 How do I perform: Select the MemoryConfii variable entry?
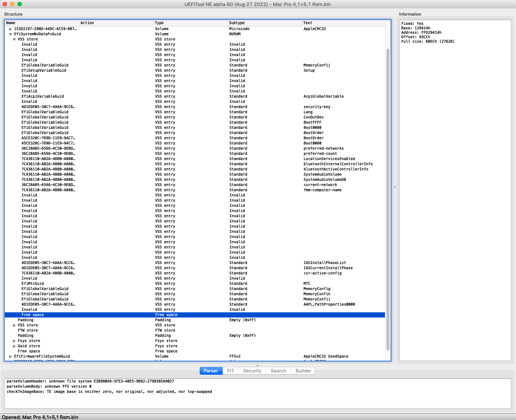[195, 299]
